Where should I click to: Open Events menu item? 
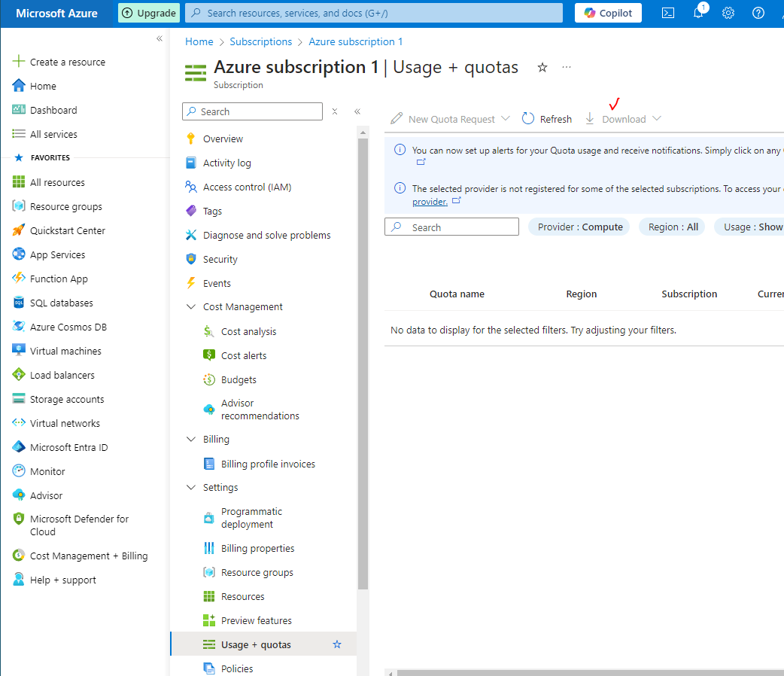(217, 283)
